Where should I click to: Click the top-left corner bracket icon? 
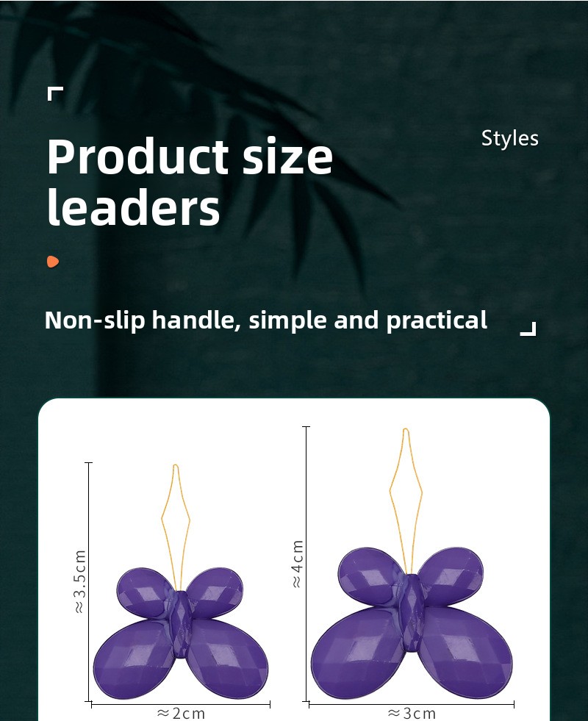tap(55, 93)
